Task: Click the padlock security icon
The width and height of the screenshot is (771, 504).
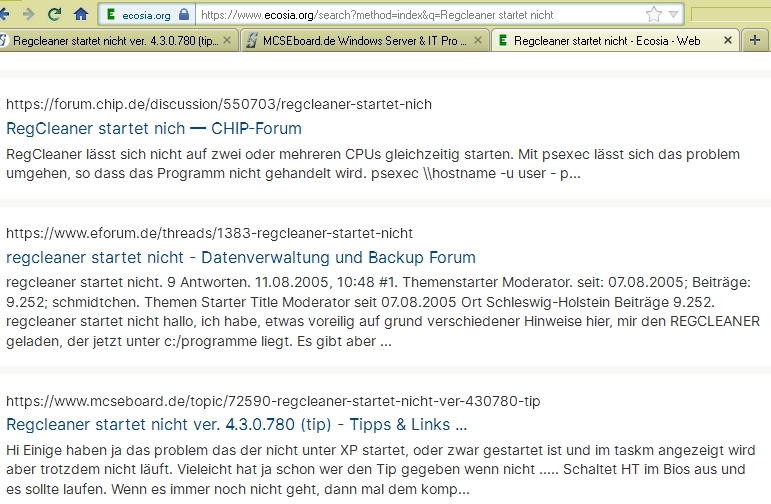Action: click(x=184, y=14)
